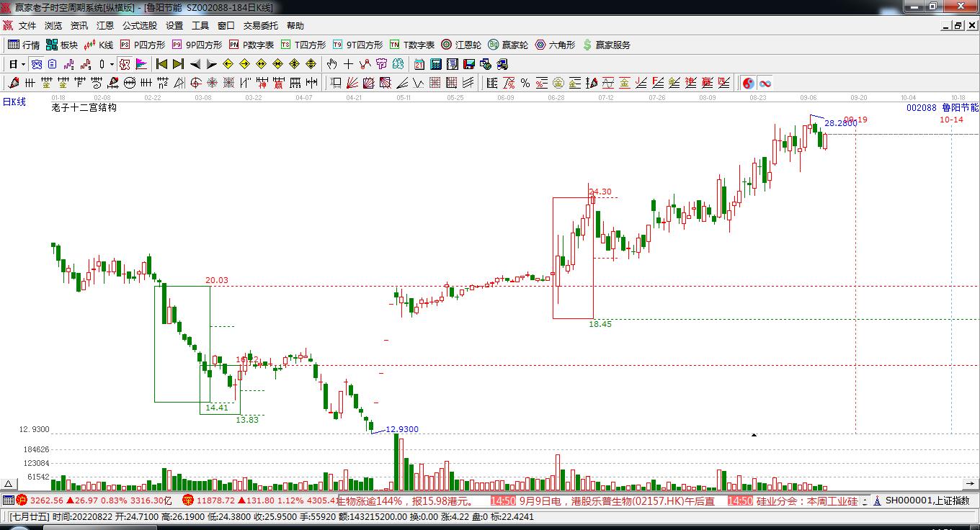Screen dimensions: 980x530
Task: Open the P数字表 table
Action: pos(251,45)
